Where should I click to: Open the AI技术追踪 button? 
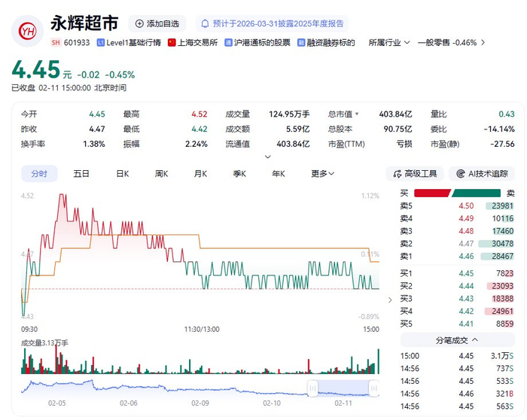[x=482, y=174]
